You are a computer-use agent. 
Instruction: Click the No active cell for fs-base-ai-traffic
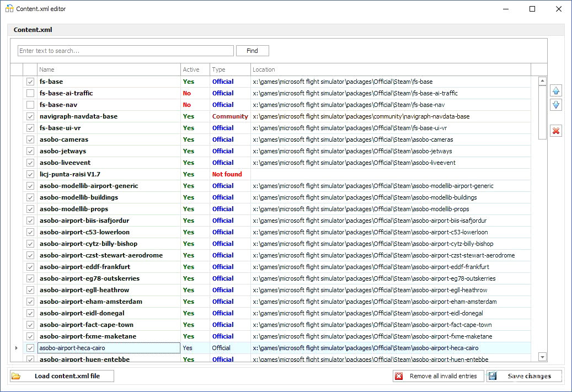[195, 93]
